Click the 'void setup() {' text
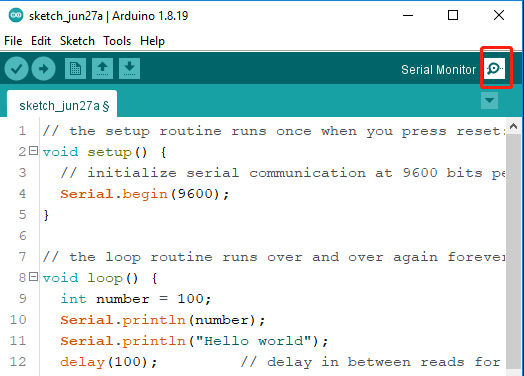The height and width of the screenshot is (376, 524). tap(105, 152)
